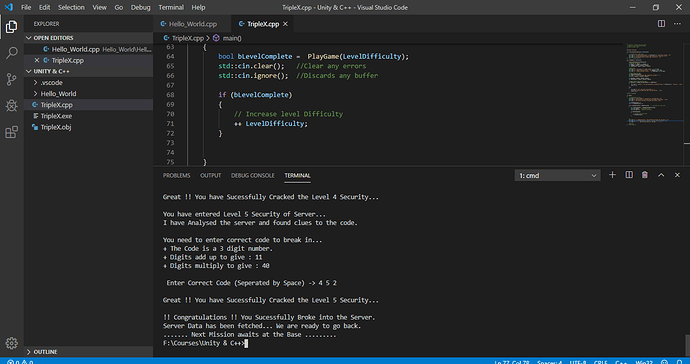The height and width of the screenshot is (364, 690).
Task: Open the Debug menu
Action: coord(140,7)
